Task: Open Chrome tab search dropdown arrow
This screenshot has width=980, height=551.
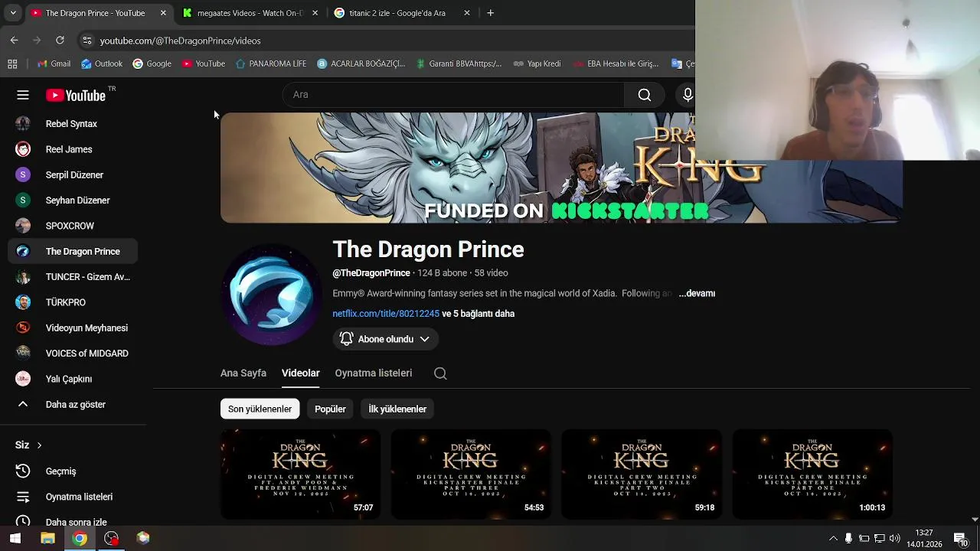Action: (12, 13)
